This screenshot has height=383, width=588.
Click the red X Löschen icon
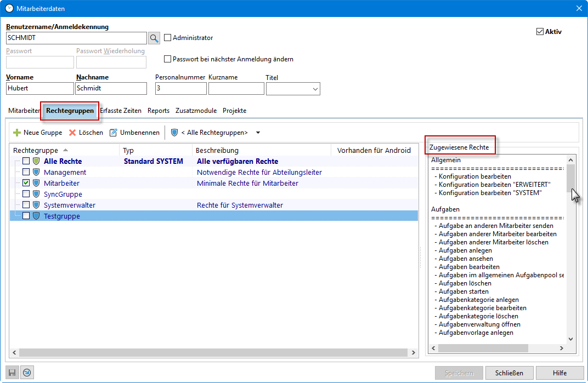coord(72,133)
